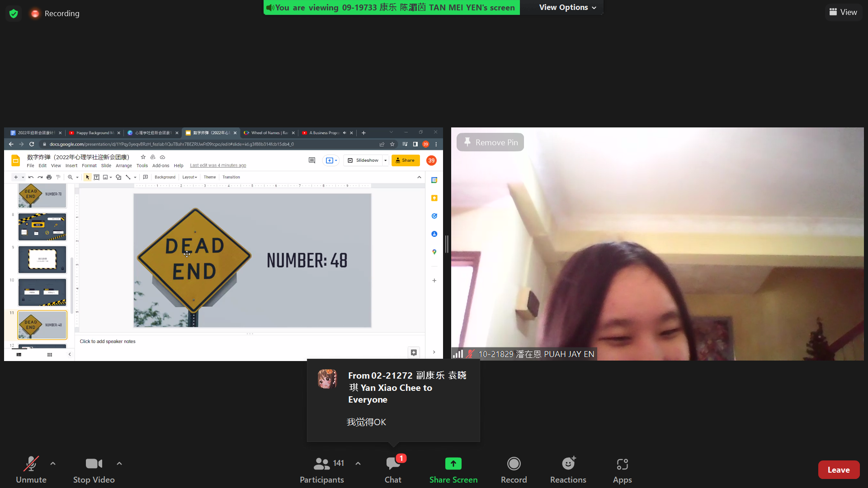Click the Undo icon in Slides toolbar
Screen dimensions: 868x488
(x=31, y=177)
